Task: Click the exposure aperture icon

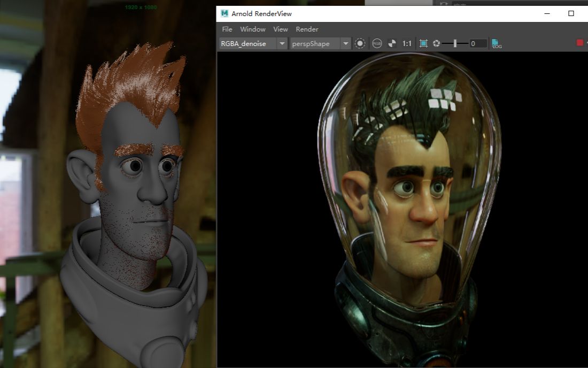Action: (x=436, y=43)
